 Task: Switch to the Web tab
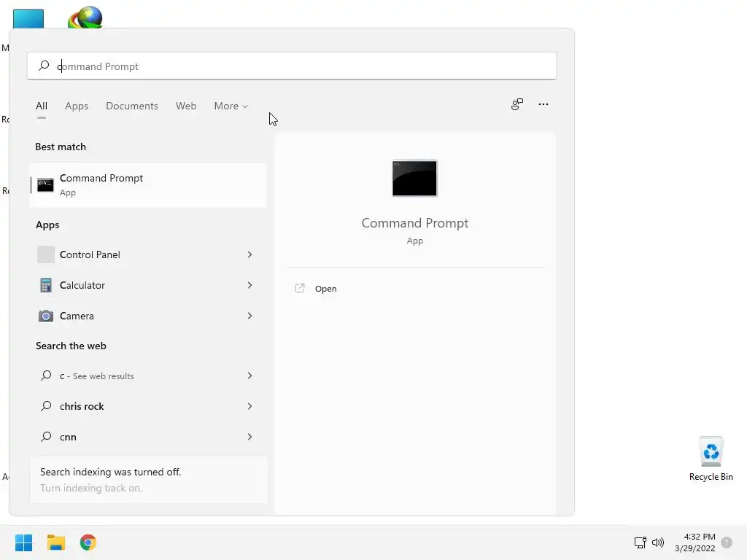pyautogui.click(x=186, y=106)
